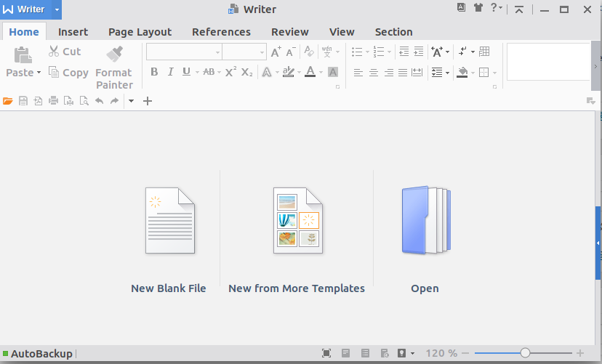The image size is (602, 364).
Task: Switch to the Page Layout tab
Action: [x=140, y=32]
